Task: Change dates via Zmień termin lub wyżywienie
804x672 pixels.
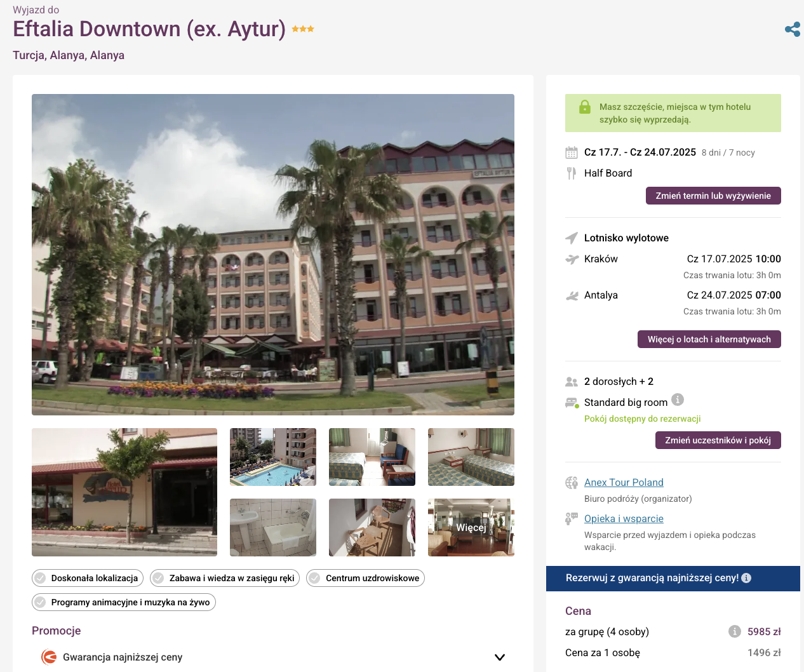Action: [713, 196]
